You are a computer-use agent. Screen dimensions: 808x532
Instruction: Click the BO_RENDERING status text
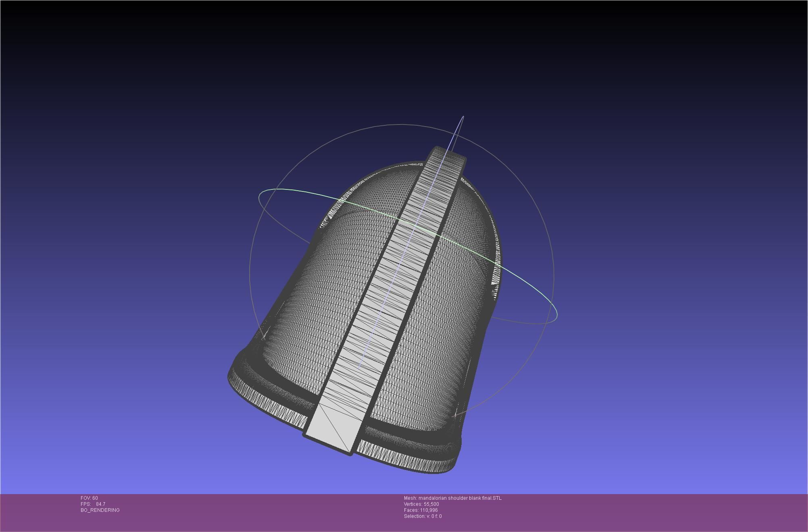(x=100, y=510)
